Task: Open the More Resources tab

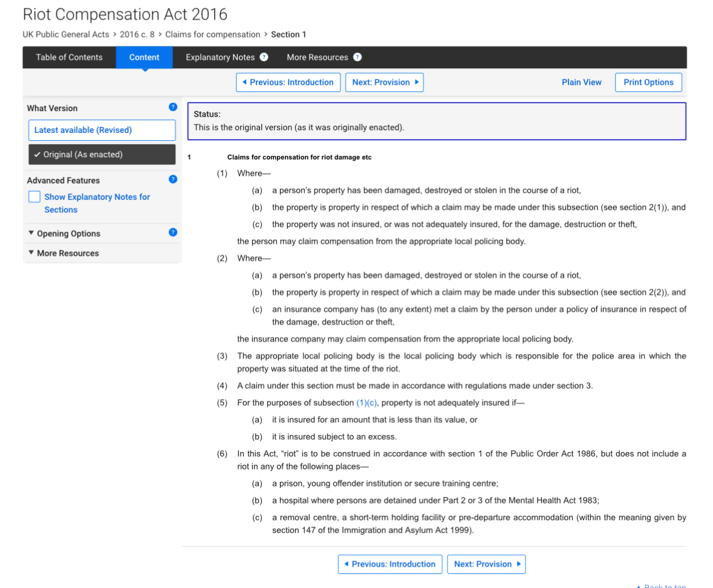Action: [x=317, y=57]
